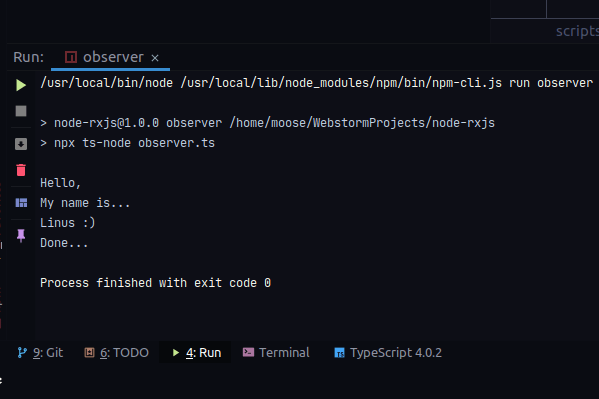This screenshot has height=399, width=599.
Task: Open the TypeScript 4.0.2 service widget
Action: coord(388,352)
